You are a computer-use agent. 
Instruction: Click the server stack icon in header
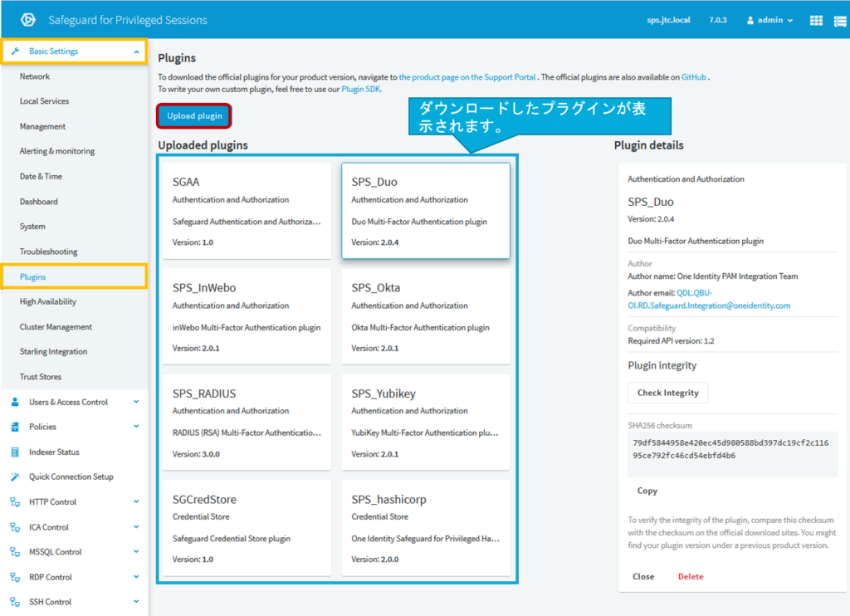(840, 21)
